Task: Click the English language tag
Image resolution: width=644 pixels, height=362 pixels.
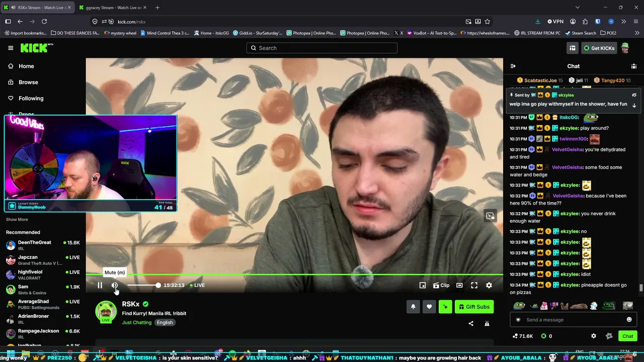Action: (x=165, y=322)
